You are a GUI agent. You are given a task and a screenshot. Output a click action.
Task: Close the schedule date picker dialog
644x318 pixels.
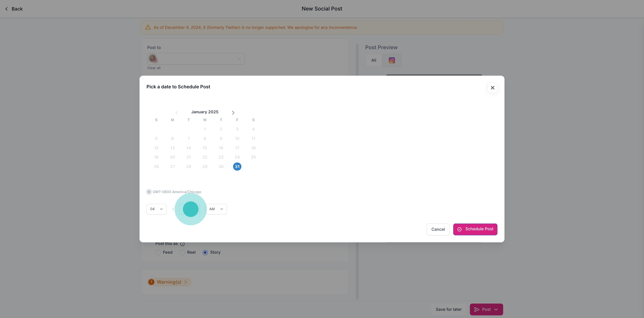point(492,88)
